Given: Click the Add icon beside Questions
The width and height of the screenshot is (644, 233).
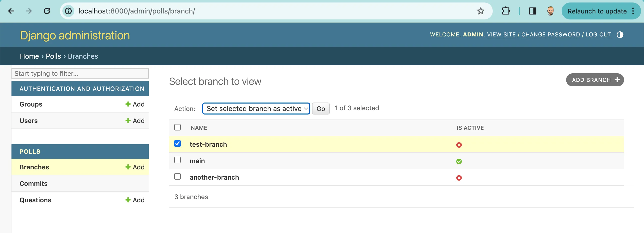Looking at the screenshot, I should pyautogui.click(x=128, y=200).
